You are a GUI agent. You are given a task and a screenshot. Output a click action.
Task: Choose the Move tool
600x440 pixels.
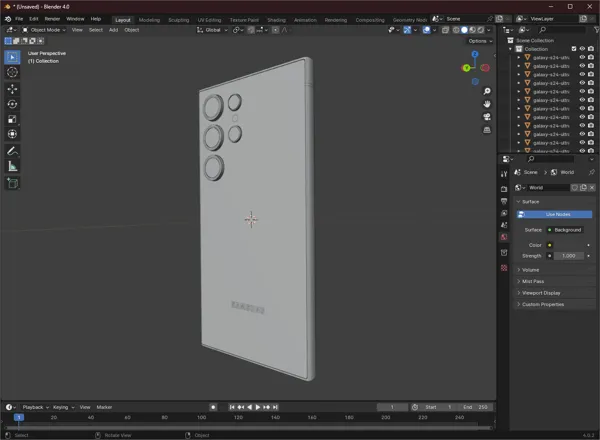[12, 89]
